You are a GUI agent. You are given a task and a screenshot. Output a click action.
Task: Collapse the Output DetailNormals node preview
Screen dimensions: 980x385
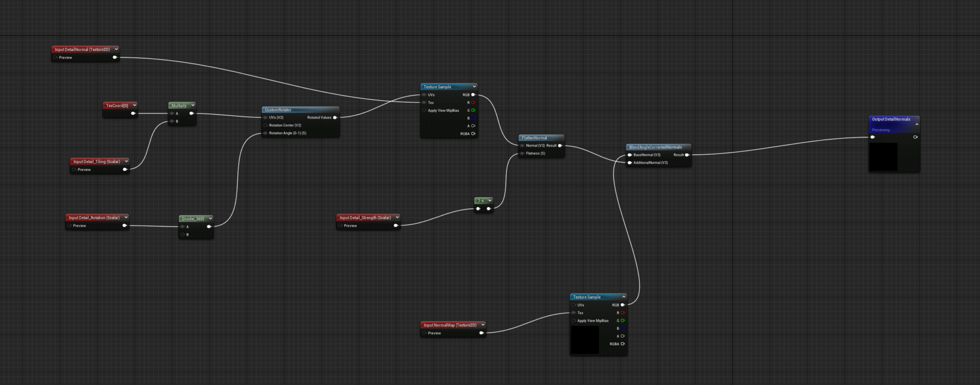[x=916, y=124]
